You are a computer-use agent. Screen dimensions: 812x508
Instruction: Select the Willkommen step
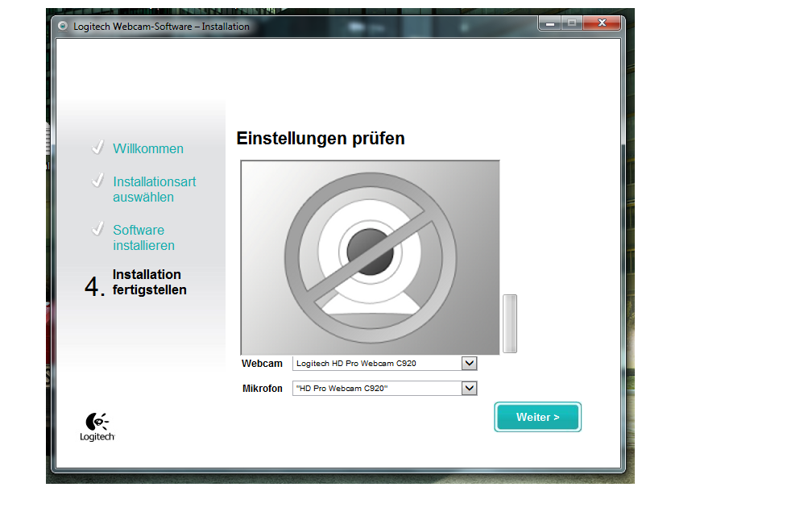tap(148, 148)
